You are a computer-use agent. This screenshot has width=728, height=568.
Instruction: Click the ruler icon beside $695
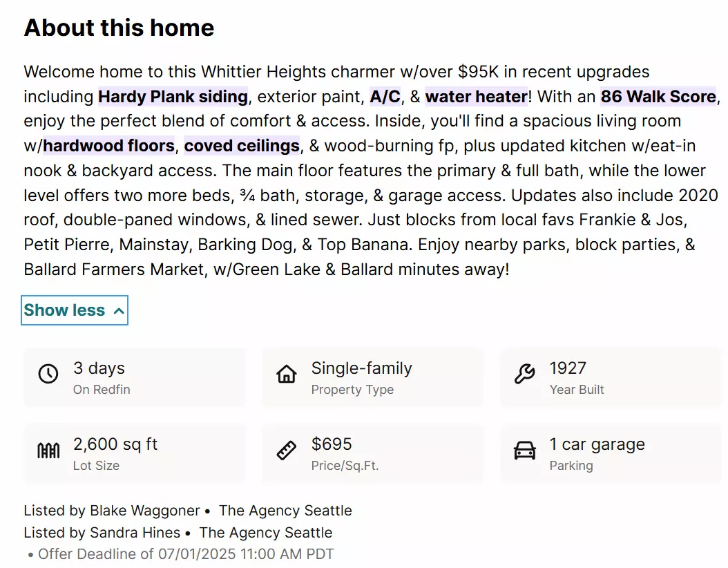(287, 451)
